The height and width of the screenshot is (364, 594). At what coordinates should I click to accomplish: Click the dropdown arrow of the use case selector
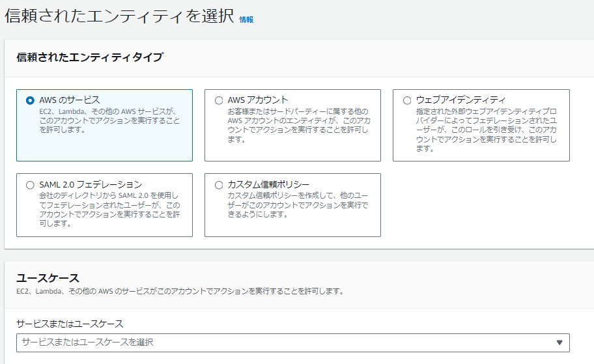(559, 343)
